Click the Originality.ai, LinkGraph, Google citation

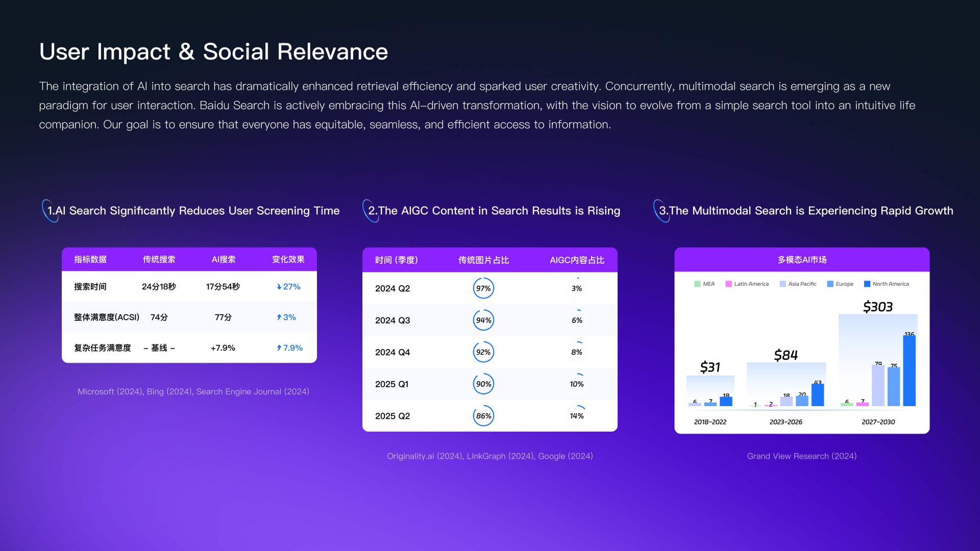[490, 456]
